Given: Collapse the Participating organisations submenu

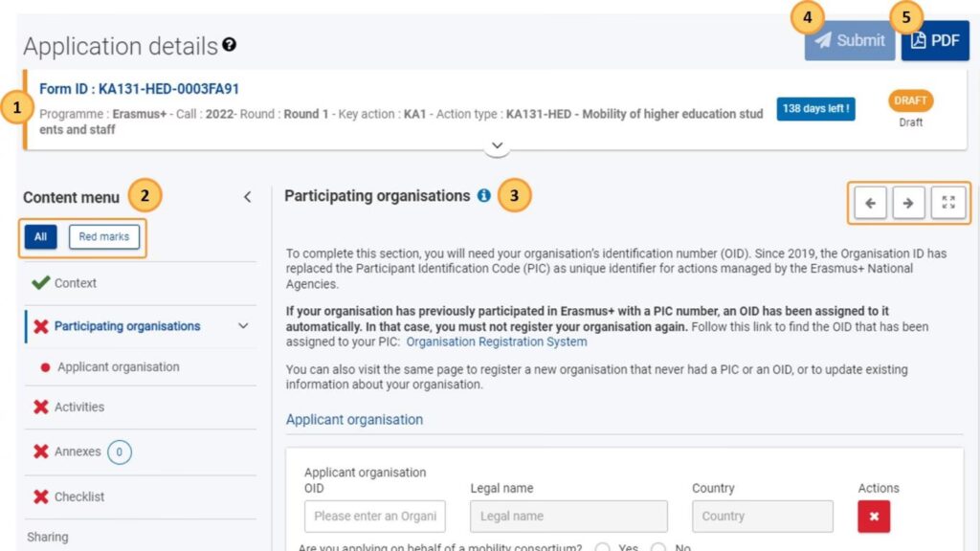Looking at the screenshot, I should click(x=243, y=326).
